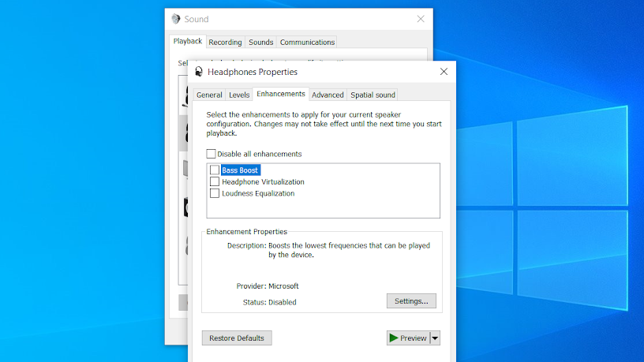The width and height of the screenshot is (644, 362).
Task: Click the Status: Disabled text
Action: pyautogui.click(x=269, y=302)
